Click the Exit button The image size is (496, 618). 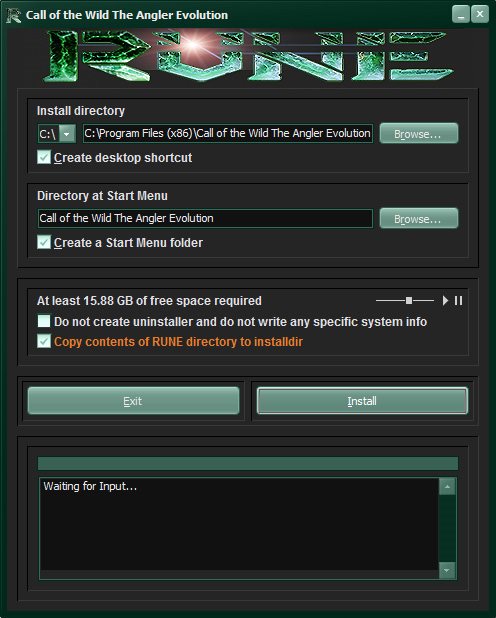(133, 401)
